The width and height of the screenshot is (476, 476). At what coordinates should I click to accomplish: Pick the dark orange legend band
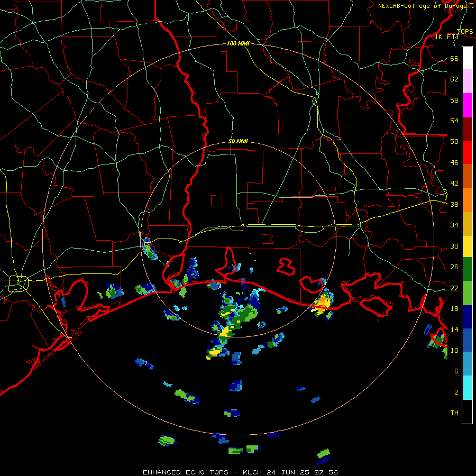click(467, 176)
